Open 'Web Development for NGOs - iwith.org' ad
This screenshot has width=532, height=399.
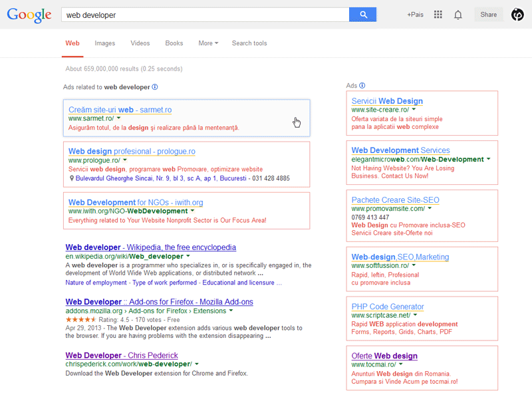click(136, 202)
